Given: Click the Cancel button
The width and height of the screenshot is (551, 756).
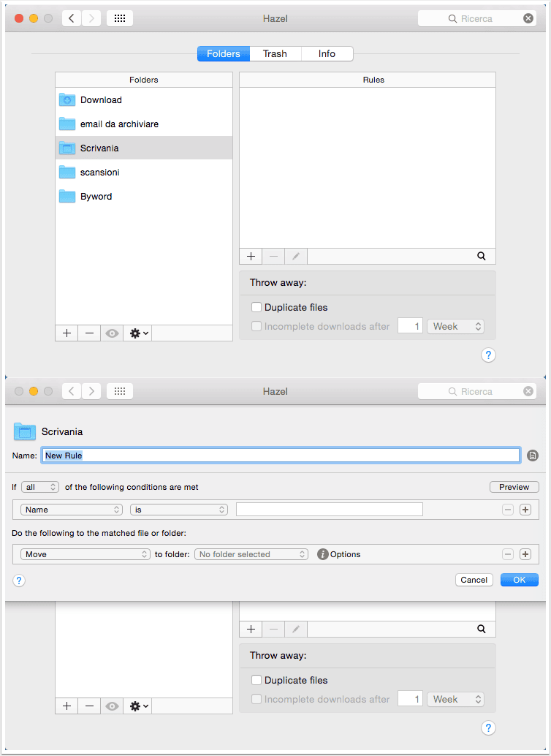Looking at the screenshot, I should [474, 580].
